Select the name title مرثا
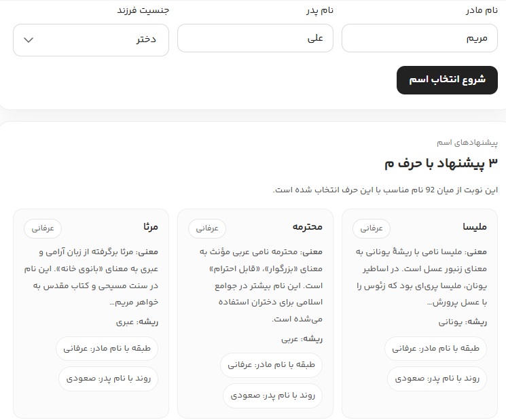This screenshot has height=420, width=506. (x=151, y=226)
